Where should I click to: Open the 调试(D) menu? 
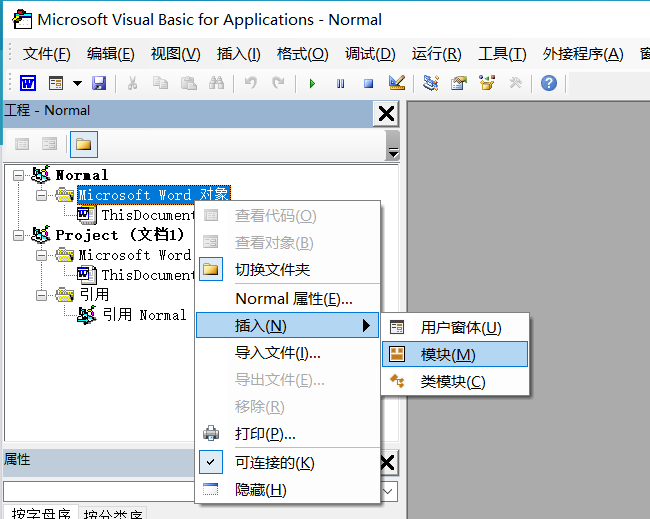tap(370, 54)
